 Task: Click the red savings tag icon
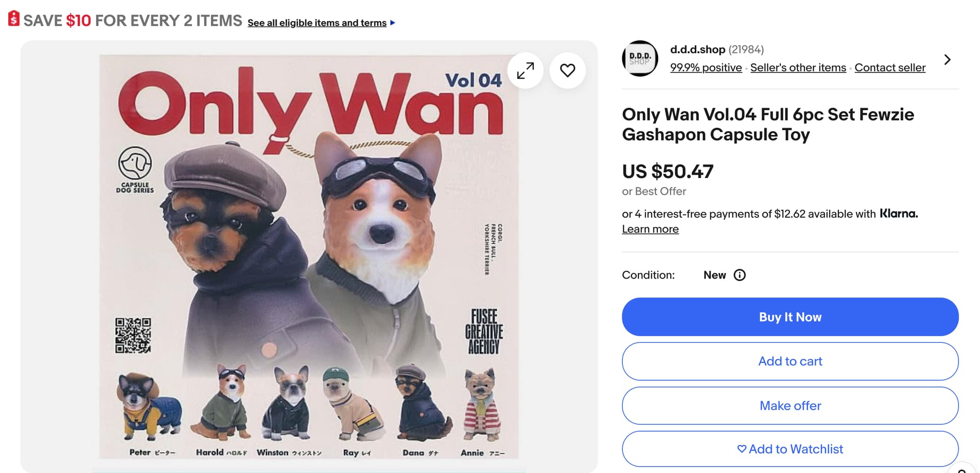14,19
